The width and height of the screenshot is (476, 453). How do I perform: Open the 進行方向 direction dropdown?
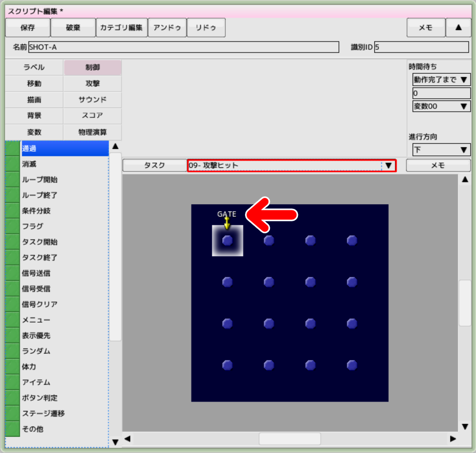(x=441, y=150)
